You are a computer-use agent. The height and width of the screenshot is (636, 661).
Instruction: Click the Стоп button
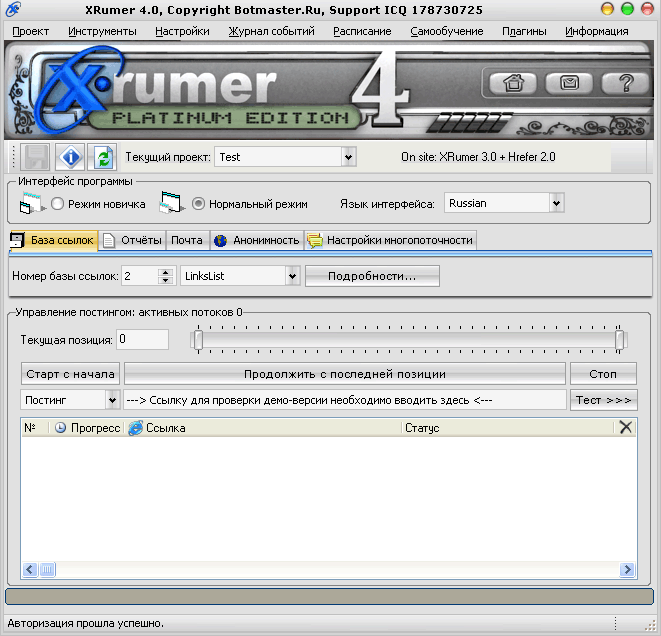603,374
